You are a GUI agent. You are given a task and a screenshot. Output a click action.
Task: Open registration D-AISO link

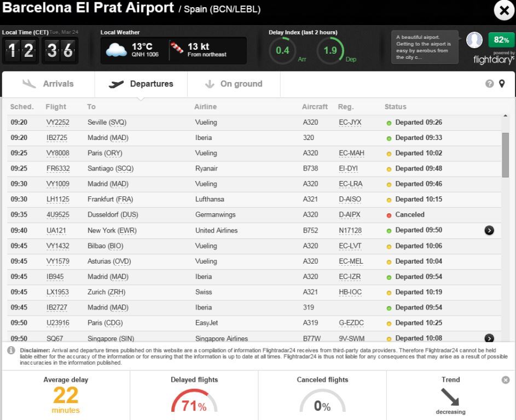point(350,199)
